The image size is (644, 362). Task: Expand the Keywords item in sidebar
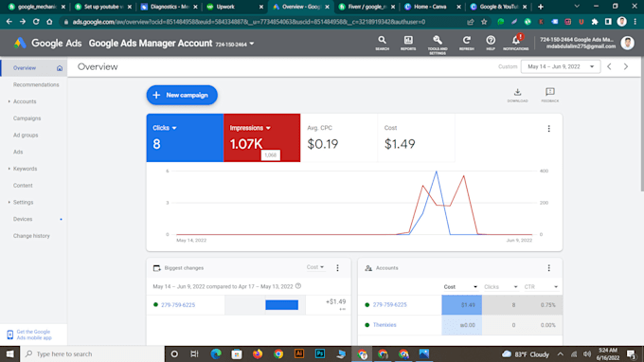click(x=9, y=169)
